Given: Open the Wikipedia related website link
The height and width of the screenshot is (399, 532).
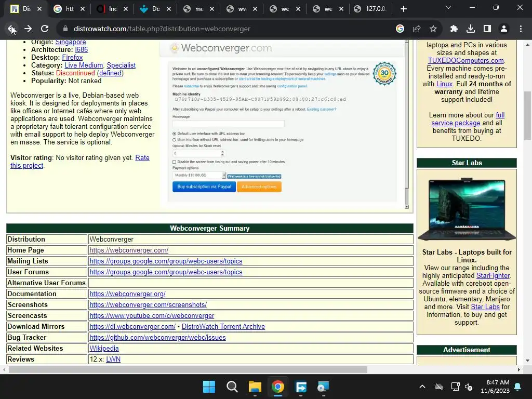Looking at the screenshot, I should click(x=104, y=349).
